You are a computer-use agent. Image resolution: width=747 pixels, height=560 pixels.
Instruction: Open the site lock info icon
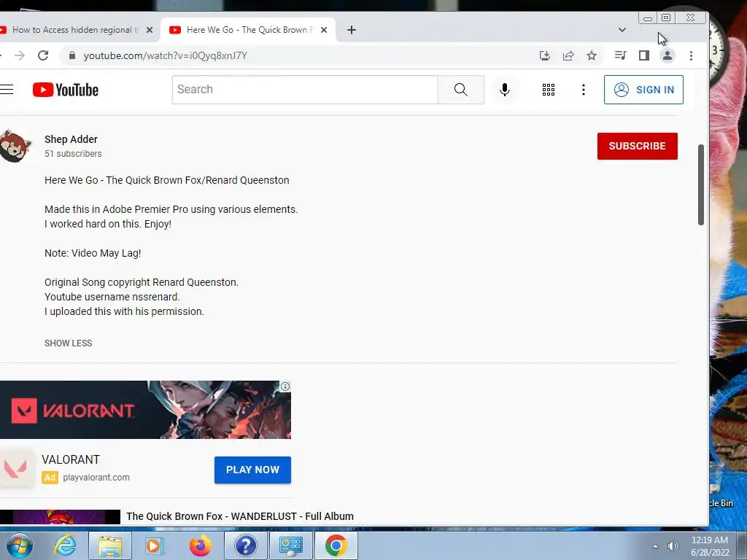[x=72, y=55]
